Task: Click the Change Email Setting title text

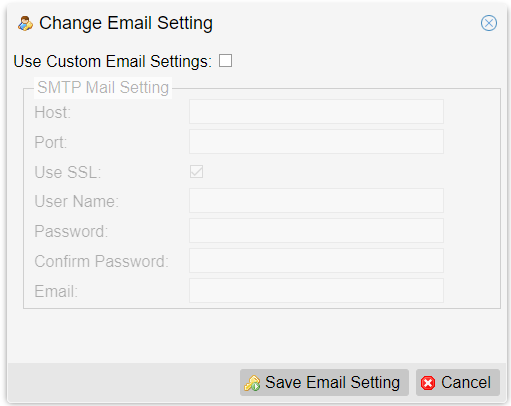Action: tap(126, 23)
